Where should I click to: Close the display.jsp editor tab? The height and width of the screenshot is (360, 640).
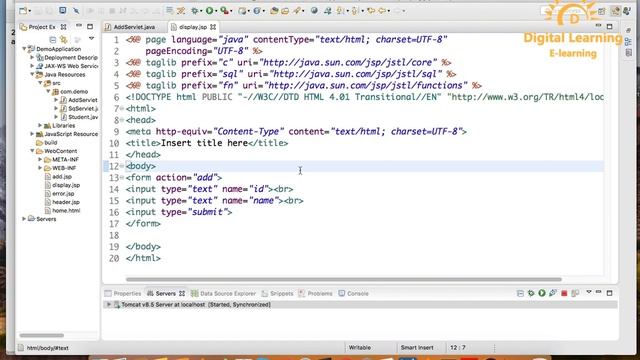click(213, 27)
